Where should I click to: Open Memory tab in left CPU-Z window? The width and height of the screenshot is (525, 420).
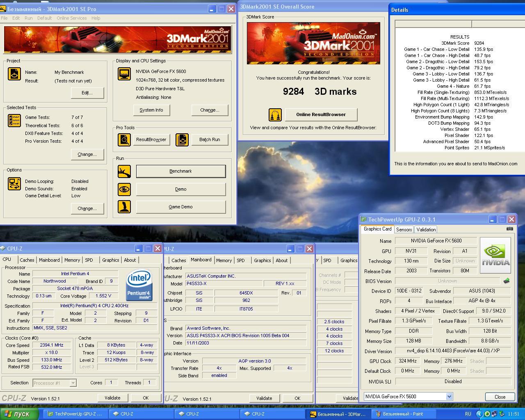(72, 260)
